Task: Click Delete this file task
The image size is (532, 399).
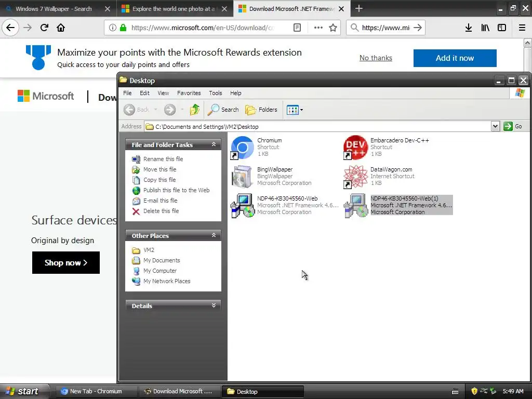Action: click(161, 211)
